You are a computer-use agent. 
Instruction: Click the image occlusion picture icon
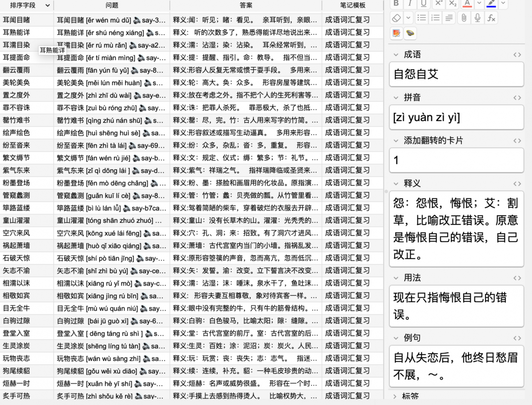[x=396, y=33]
